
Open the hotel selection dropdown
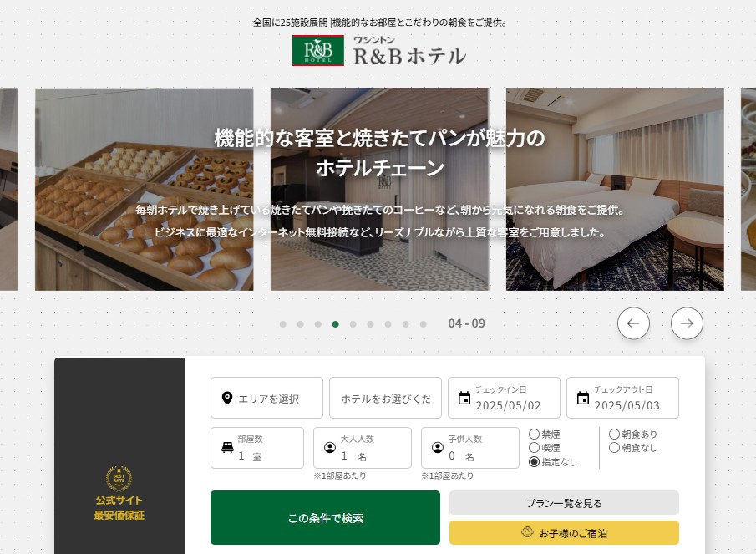coord(385,398)
